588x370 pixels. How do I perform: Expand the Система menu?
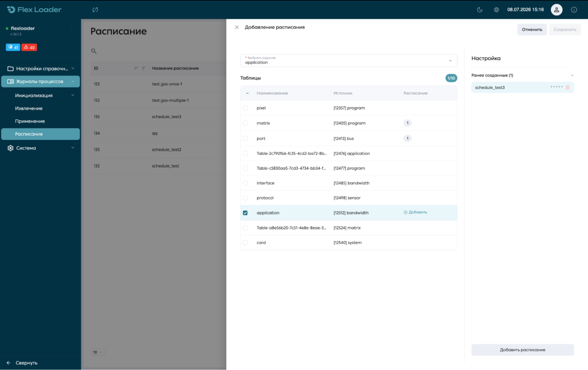41,148
